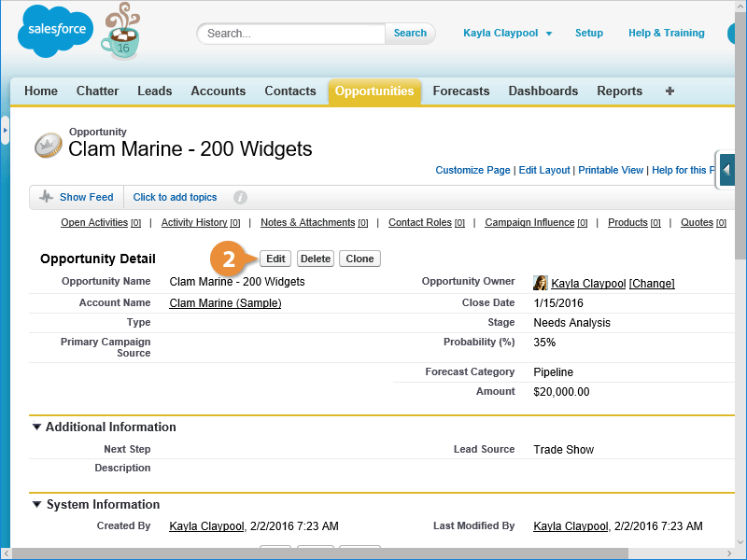The image size is (747, 560).
Task: Jump to Contact Roles related list
Action: point(427,222)
